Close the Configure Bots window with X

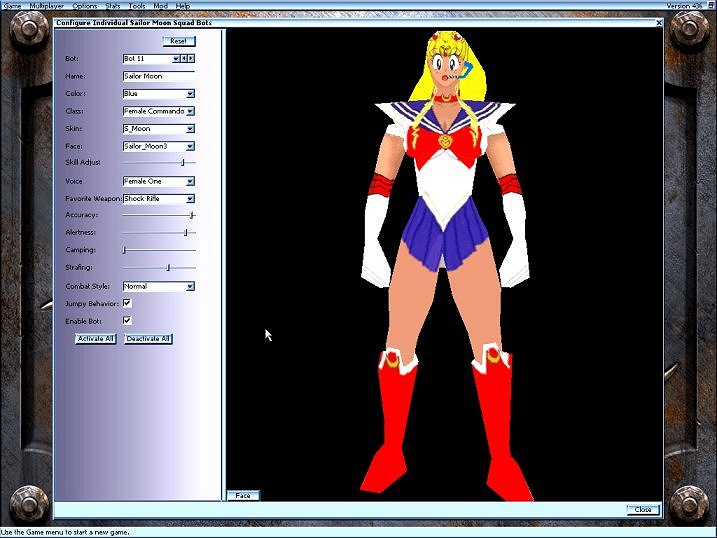point(659,22)
